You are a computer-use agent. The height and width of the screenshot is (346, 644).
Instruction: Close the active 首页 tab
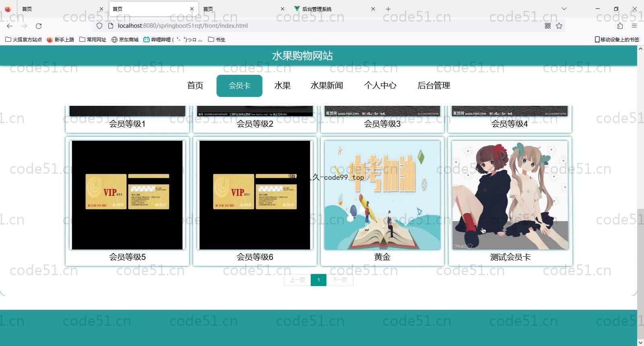(192, 9)
